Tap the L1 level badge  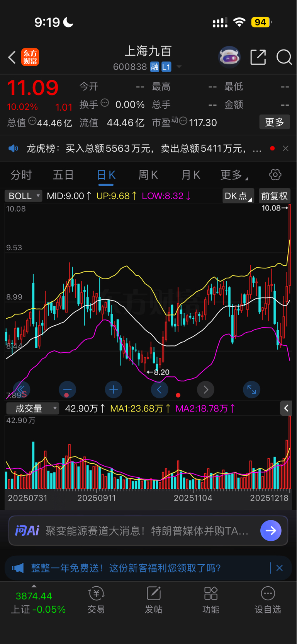click(166, 67)
